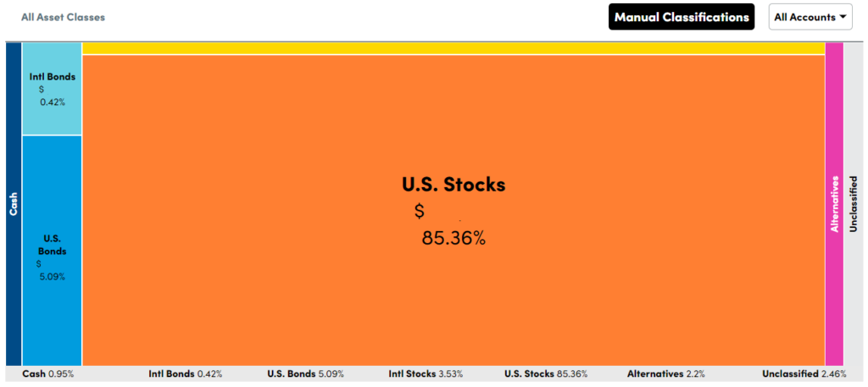The height and width of the screenshot is (387, 868).
Task: Select the yellow Intl Stocks strip
Action: (453, 48)
